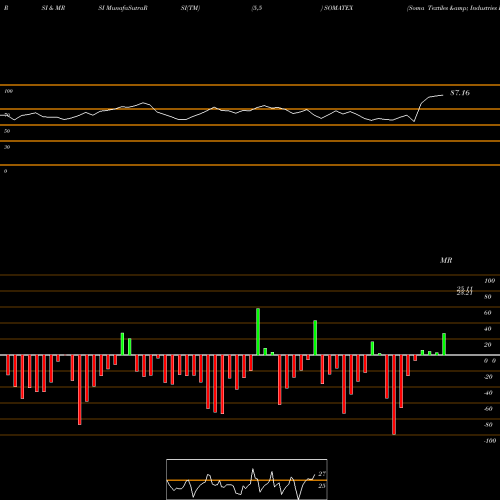Open the mini oscillator thumbnail chart
The width and height of the screenshot is (500, 500).
point(247,479)
